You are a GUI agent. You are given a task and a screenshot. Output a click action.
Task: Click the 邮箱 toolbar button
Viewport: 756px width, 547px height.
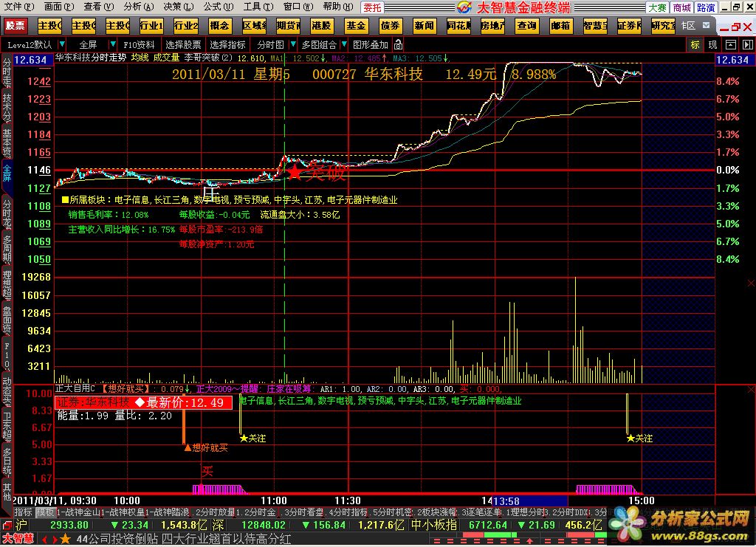[561, 26]
